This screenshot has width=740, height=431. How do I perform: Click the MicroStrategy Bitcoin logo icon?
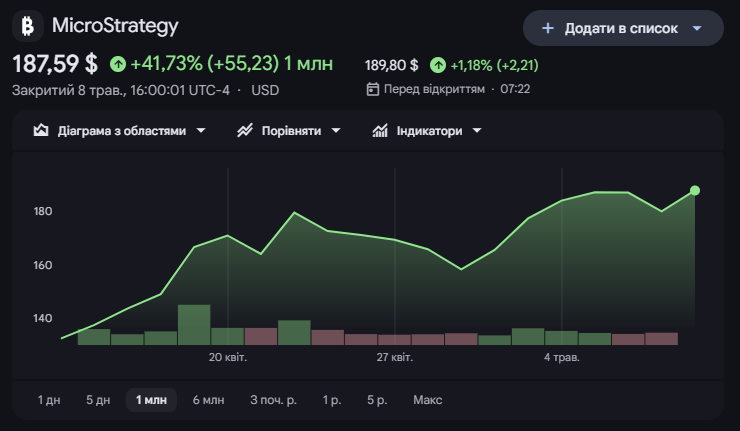[28, 26]
